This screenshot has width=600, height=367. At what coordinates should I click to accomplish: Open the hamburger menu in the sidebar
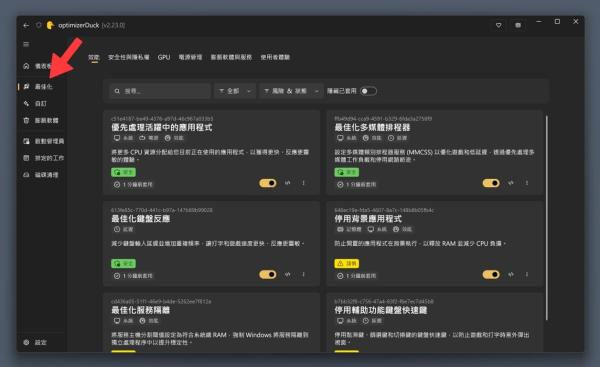click(26, 44)
